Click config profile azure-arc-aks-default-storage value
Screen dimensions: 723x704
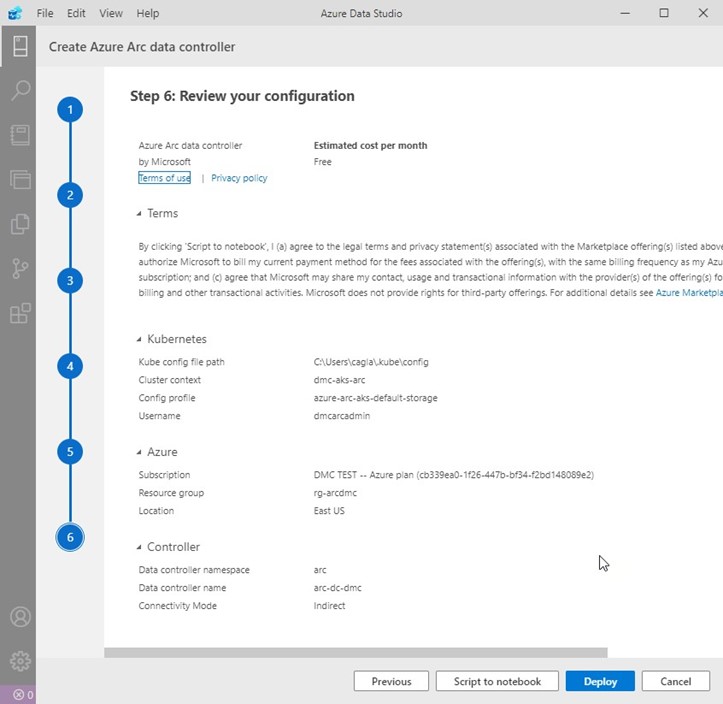point(375,398)
